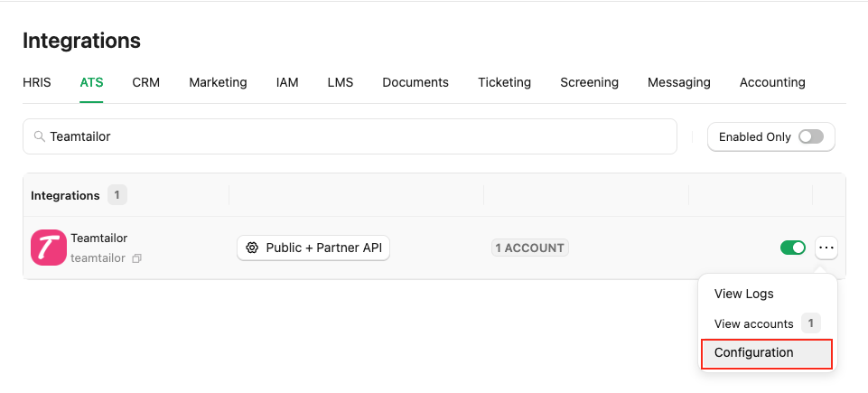
Task: Copy the teamtailor slug via copy icon
Action: pos(136,258)
